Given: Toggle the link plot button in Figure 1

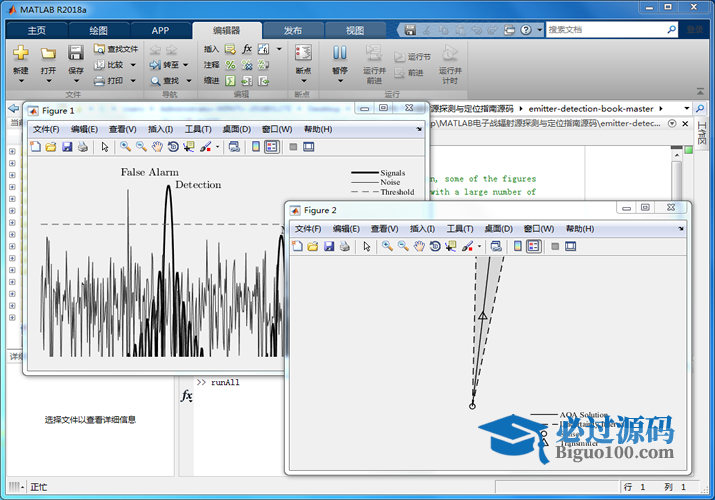Looking at the screenshot, I should click(233, 147).
